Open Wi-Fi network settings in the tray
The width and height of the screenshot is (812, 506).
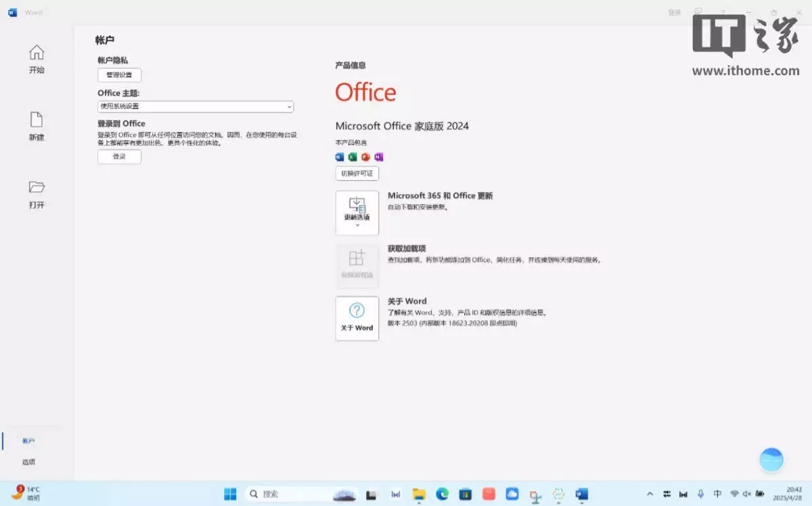click(x=735, y=494)
